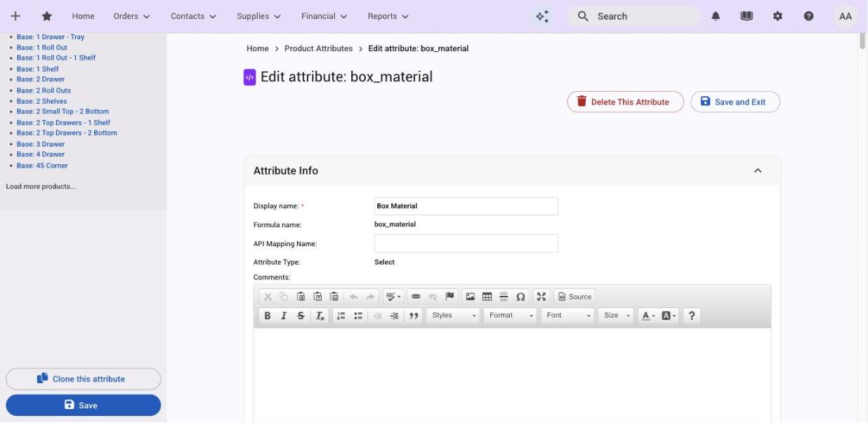Toggle Source view in editor

click(x=574, y=297)
